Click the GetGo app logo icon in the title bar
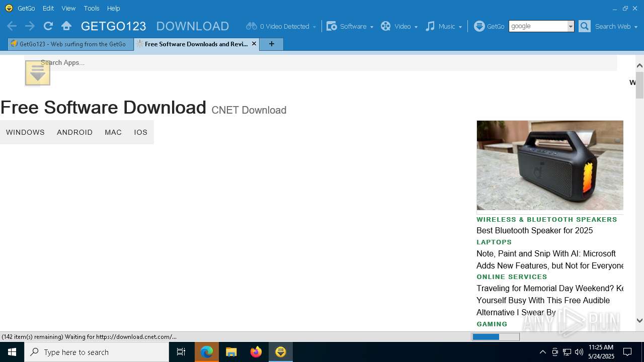This screenshot has width=644, height=362. click(x=9, y=8)
